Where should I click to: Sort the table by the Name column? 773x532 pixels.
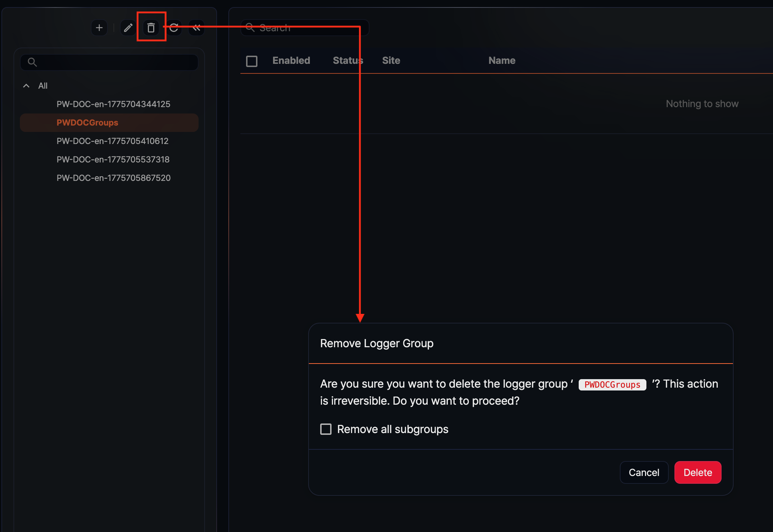(502, 60)
